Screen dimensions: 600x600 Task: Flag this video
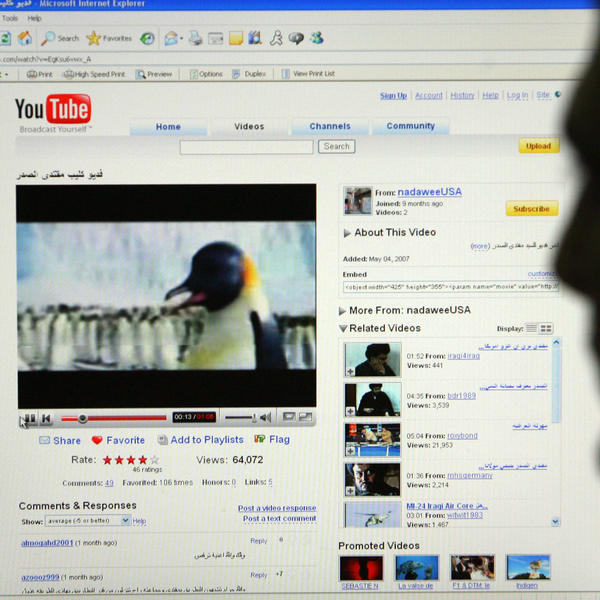point(272,439)
